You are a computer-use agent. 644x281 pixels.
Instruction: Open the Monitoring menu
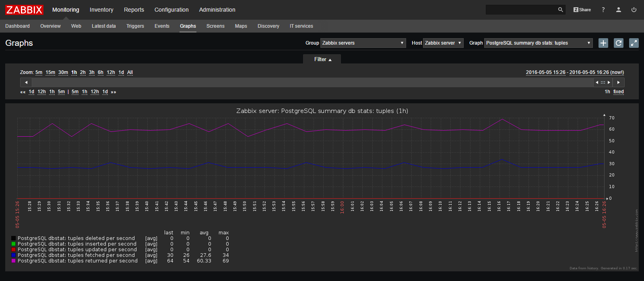66,10
